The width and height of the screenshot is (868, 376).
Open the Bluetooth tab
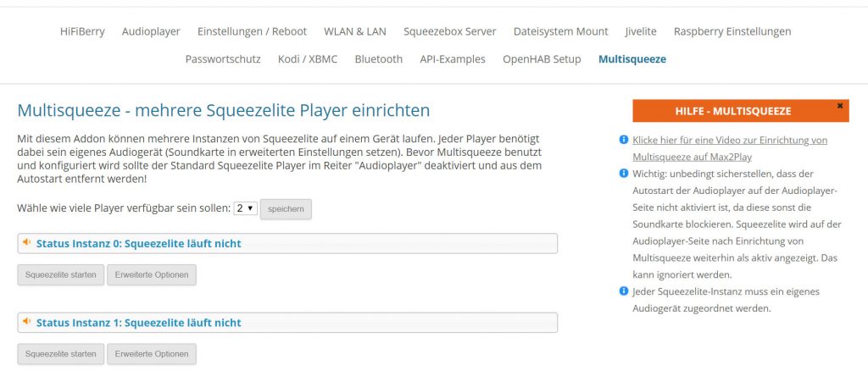(x=379, y=59)
